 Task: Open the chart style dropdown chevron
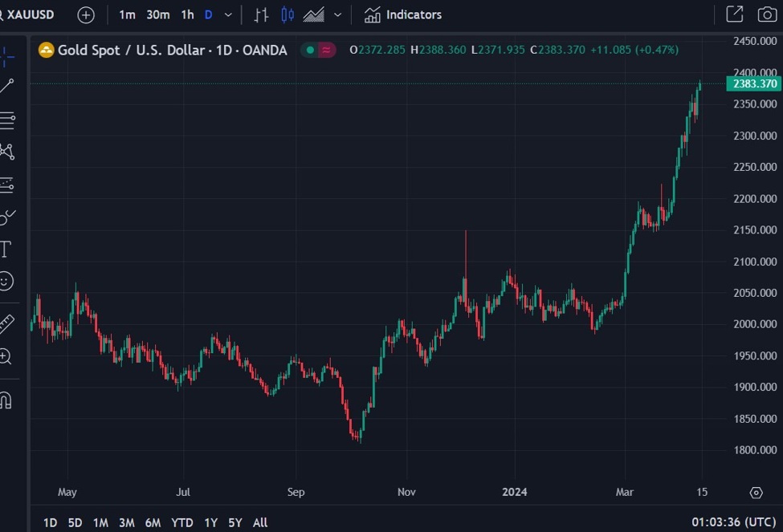point(337,14)
